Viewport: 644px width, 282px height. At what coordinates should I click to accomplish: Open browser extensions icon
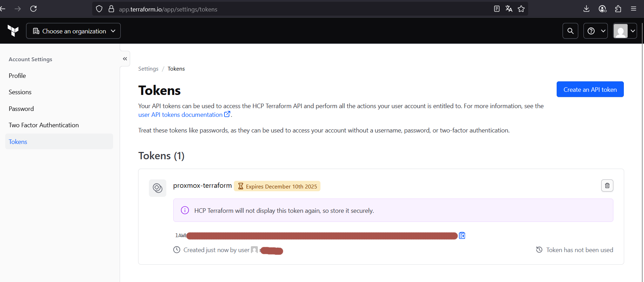click(x=618, y=9)
